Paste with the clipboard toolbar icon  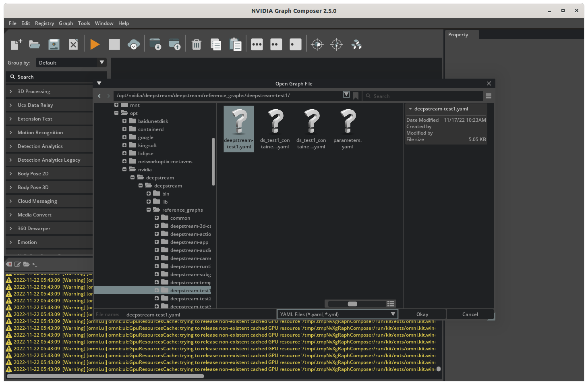(235, 44)
